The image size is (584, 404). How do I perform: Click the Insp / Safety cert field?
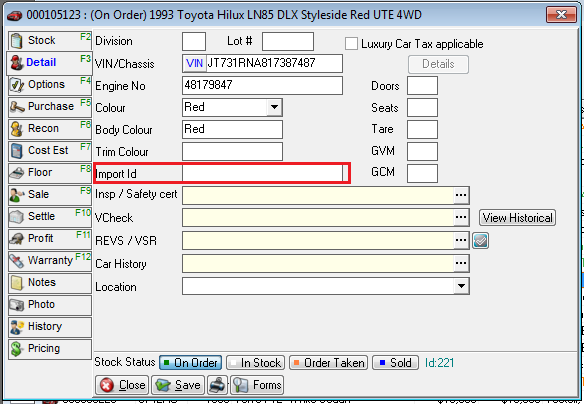point(318,195)
